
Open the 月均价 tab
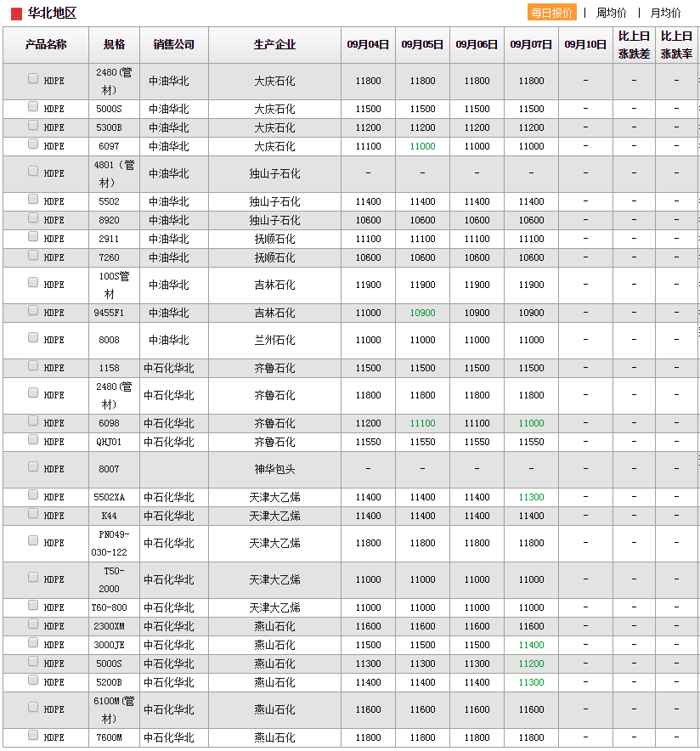[665, 13]
